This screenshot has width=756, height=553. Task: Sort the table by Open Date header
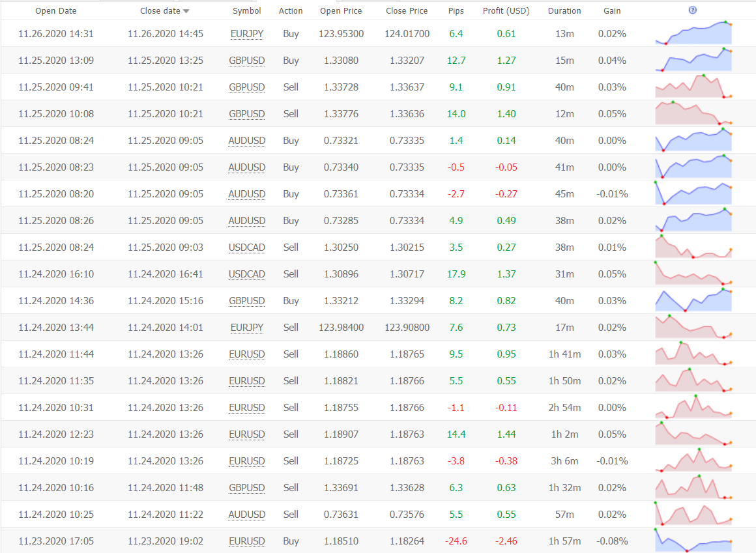[x=55, y=11]
